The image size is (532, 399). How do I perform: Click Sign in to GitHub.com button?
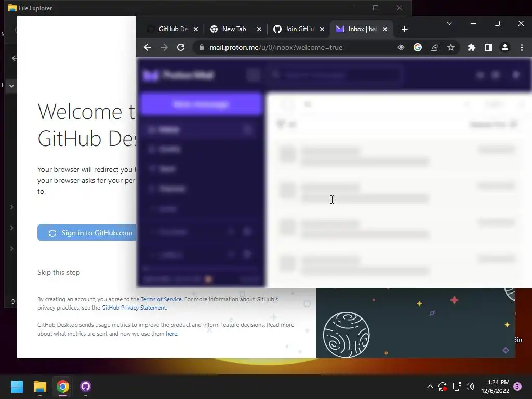[x=87, y=233]
